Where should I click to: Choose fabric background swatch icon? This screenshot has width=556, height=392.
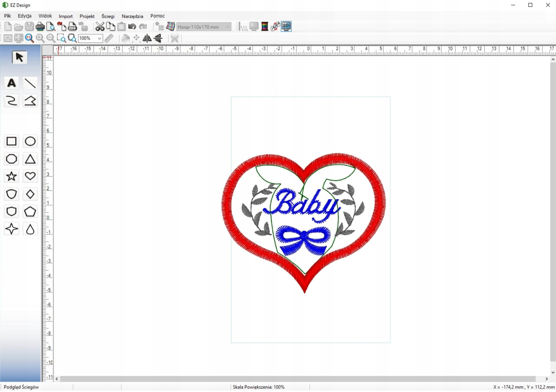pyautogui.click(x=170, y=26)
